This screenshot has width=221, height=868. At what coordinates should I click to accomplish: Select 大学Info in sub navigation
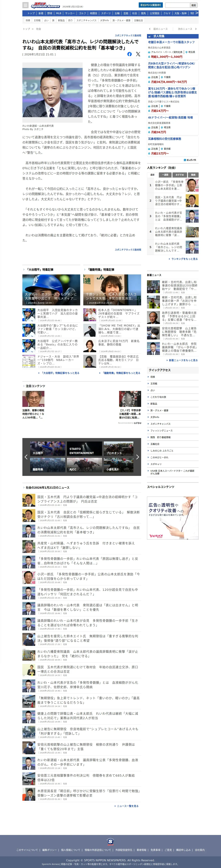coord(104,20)
